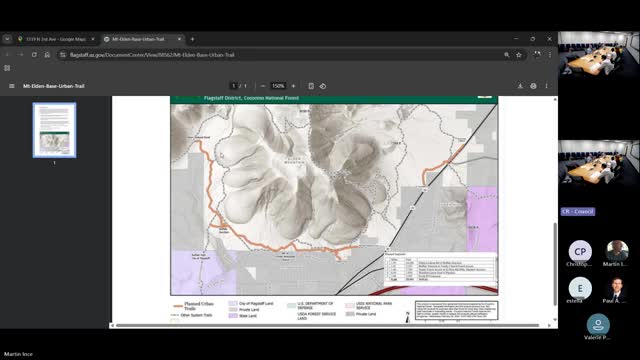Select Martin's participant video tile

click(x=617, y=251)
